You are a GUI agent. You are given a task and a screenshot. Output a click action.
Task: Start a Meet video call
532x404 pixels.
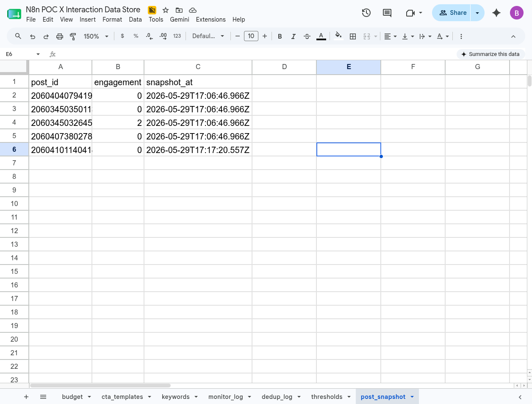[410, 13]
